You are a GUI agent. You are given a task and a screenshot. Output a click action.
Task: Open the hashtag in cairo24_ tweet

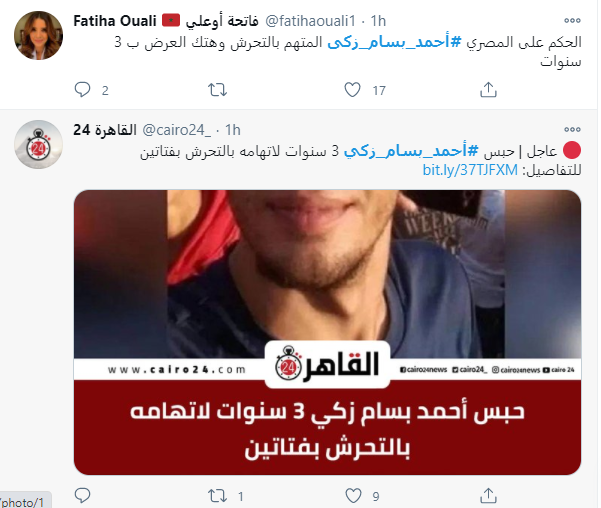point(411,151)
